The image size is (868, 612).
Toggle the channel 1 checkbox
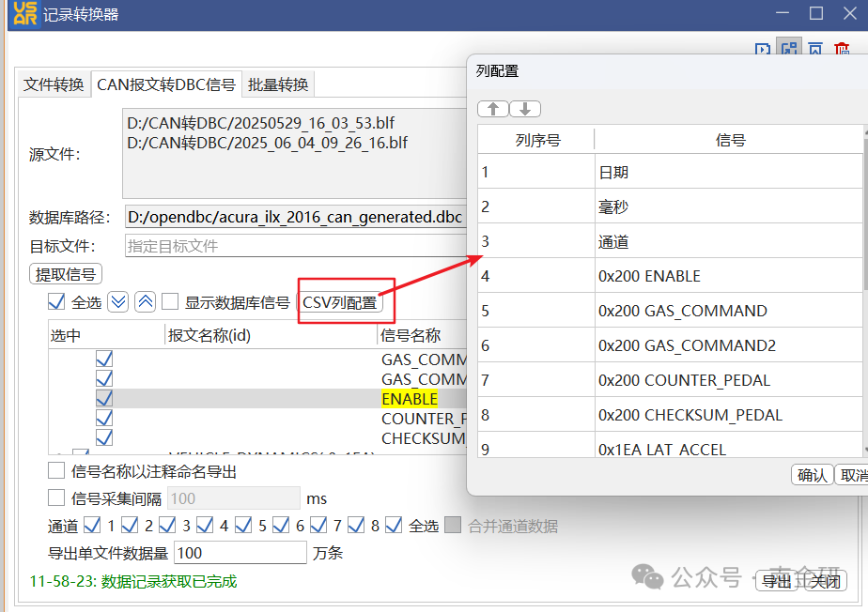92,525
